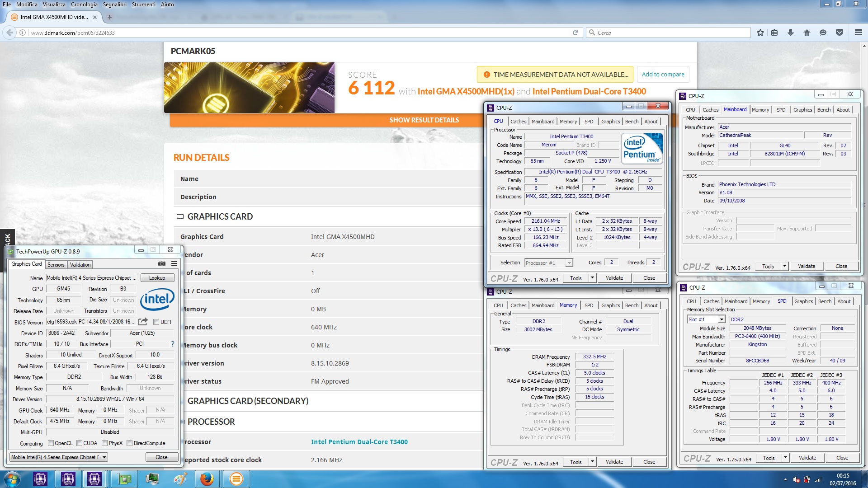
Task: Collapse the GRAPHICS CARD section header
Action: (220, 217)
